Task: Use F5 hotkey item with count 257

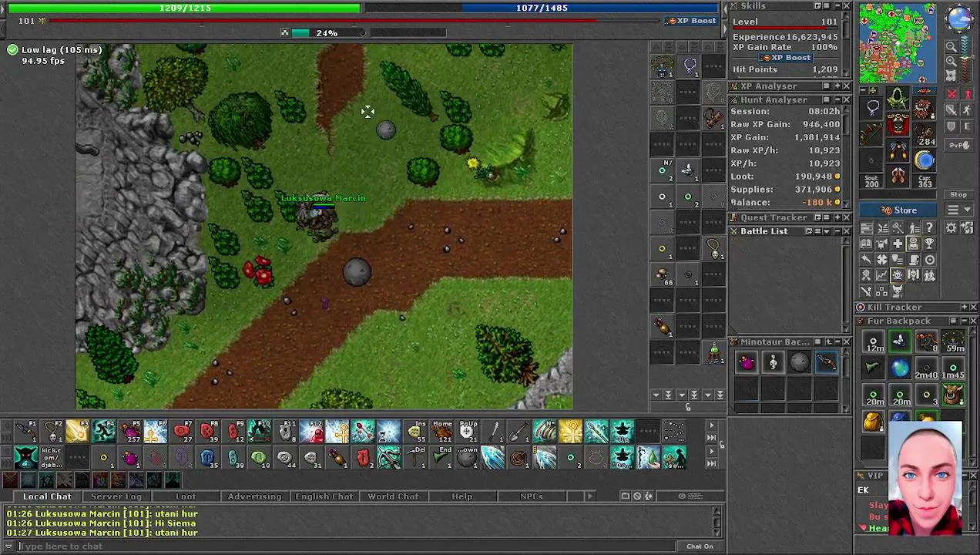Action: (x=129, y=432)
